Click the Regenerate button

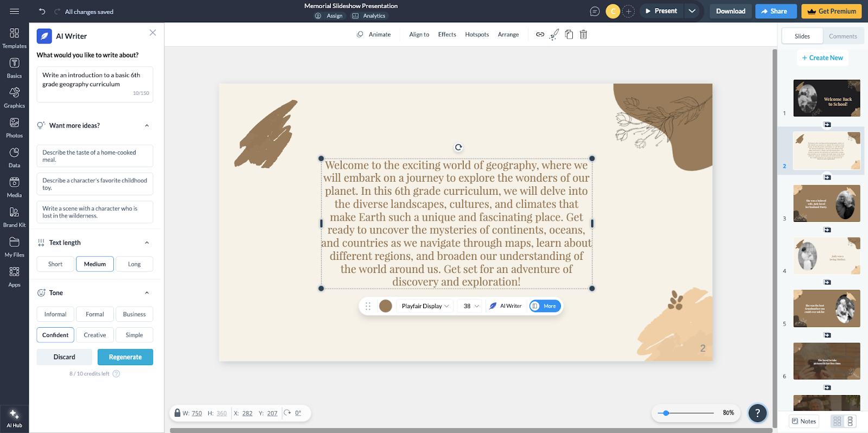point(125,357)
